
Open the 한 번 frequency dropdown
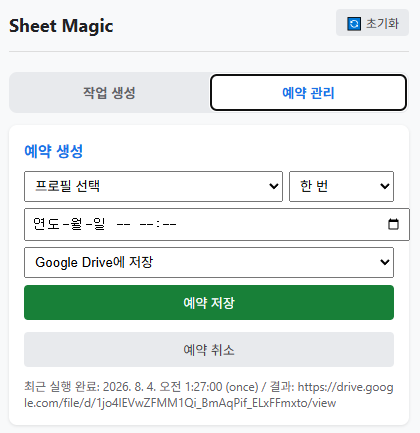point(341,186)
